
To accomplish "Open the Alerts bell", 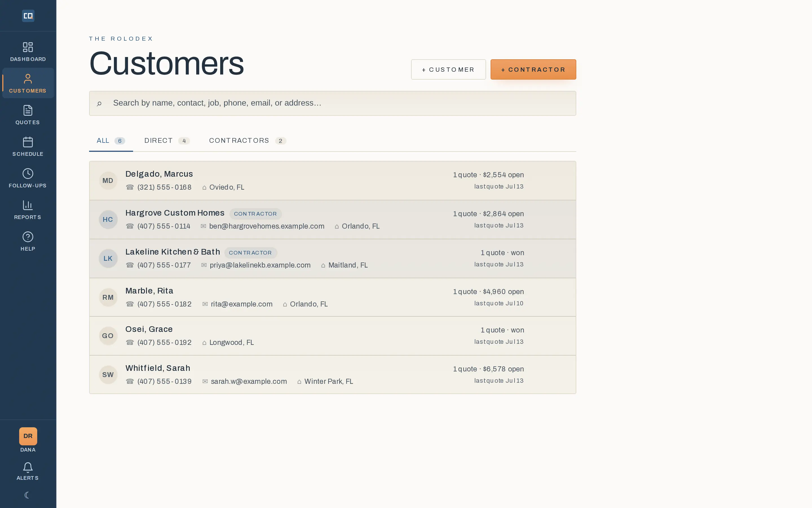I will 28,471.
